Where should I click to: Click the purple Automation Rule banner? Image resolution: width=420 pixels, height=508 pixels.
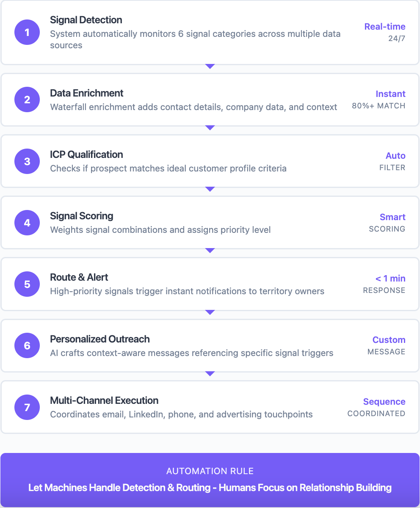click(210, 480)
